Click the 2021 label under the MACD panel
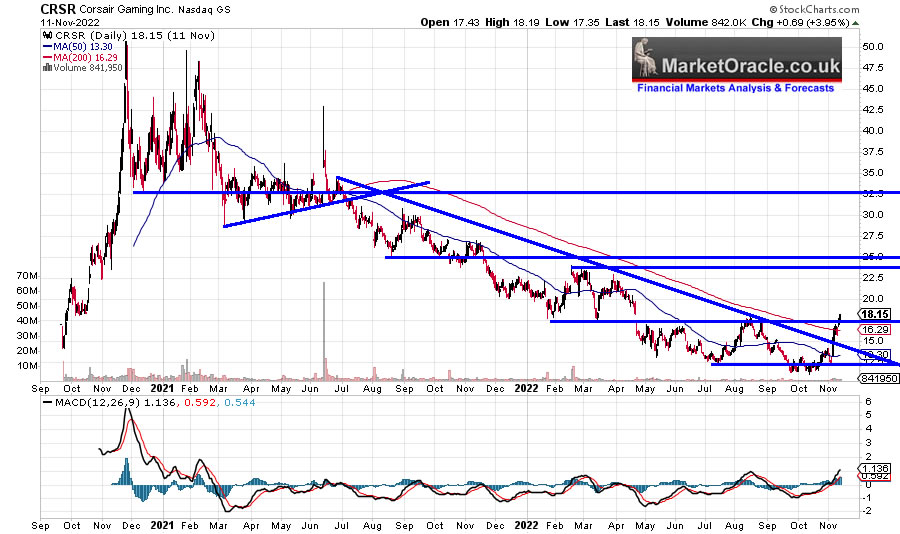 pyautogui.click(x=161, y=525)
